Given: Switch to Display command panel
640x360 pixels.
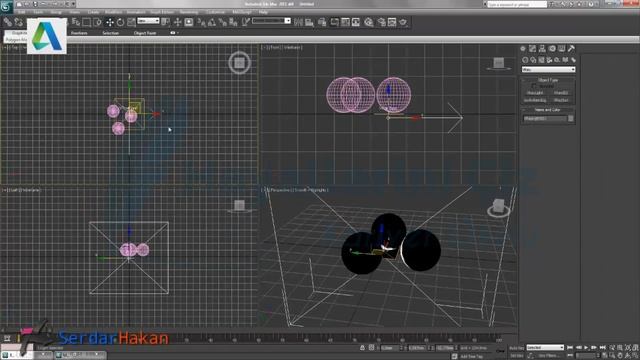Looking at the screenshot, I should click(x=562, y=48).
